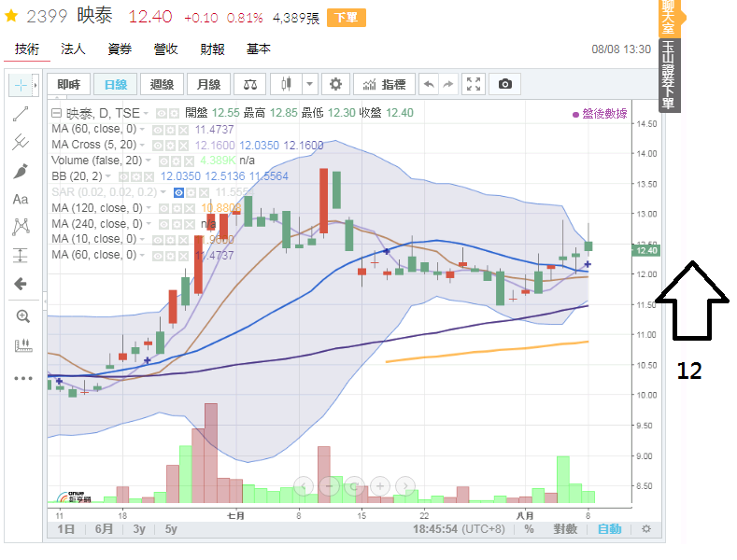Undo the last chart action
The image size is (737, 560).
point(429,85)
